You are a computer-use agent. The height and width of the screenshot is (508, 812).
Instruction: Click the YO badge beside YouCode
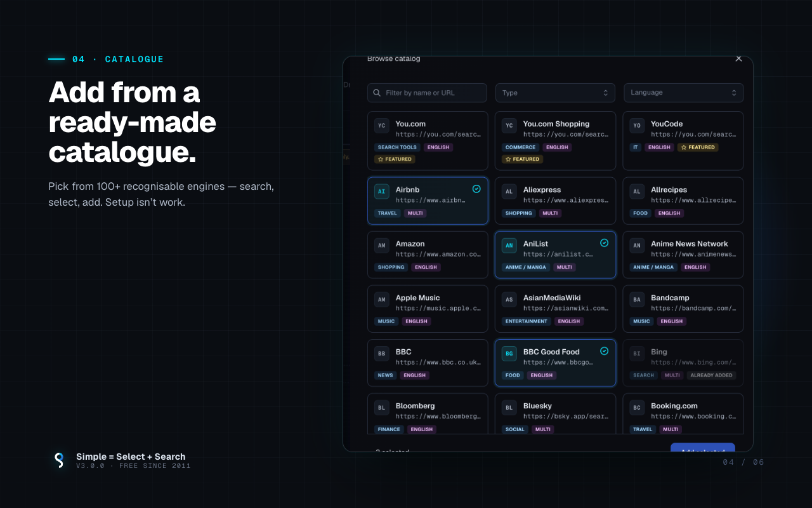637,126
